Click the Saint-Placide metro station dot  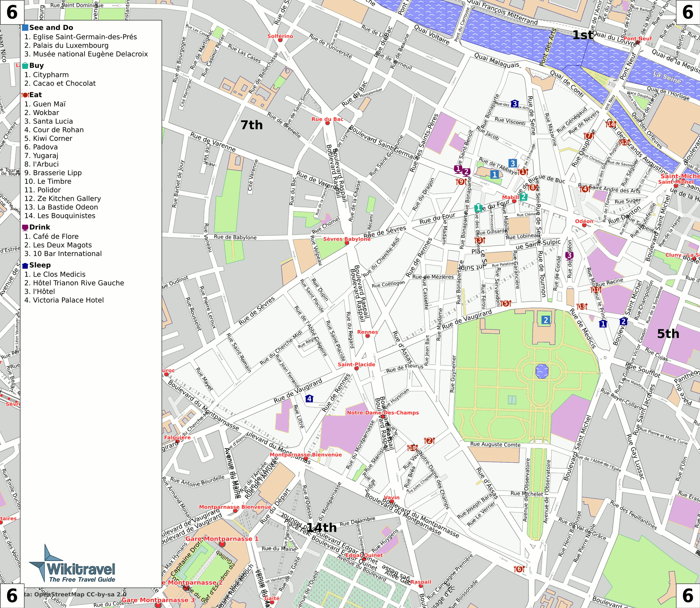pos(357,368)
